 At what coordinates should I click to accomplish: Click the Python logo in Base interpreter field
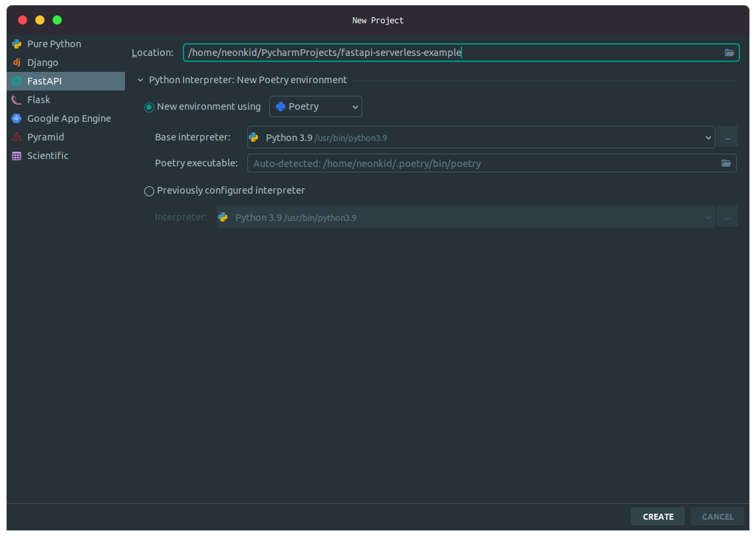(253, 137)
